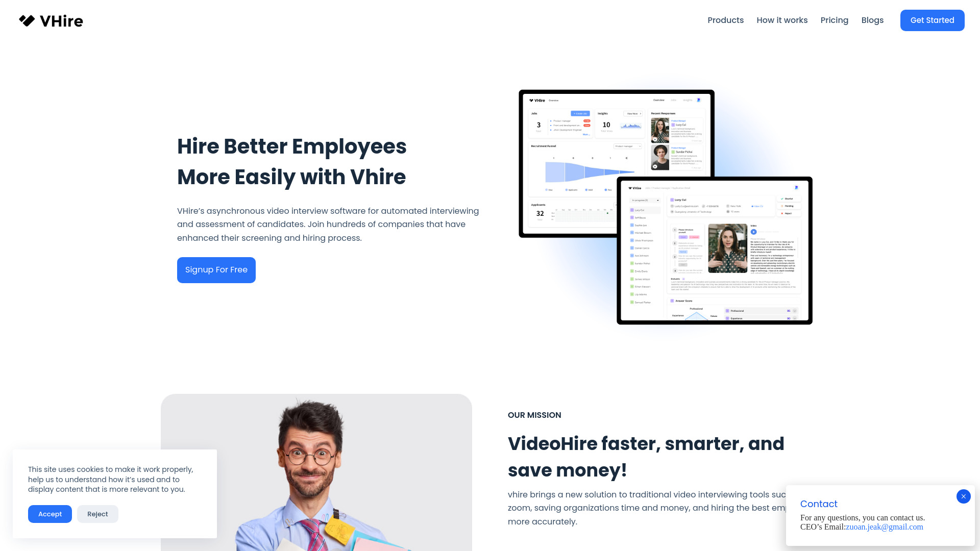Image resolution: width=980 pixels, height=551 pixels.
Task: Click the Pricing navigation tab
Action: pyautogui.click(x=835, y=20)
